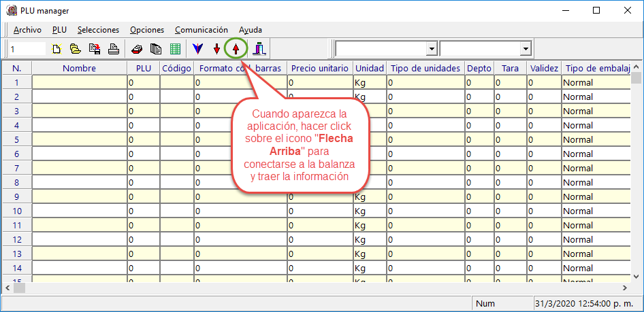Click the red up arrow icon
Screen dimensions: 644x312
pos(236,49)
